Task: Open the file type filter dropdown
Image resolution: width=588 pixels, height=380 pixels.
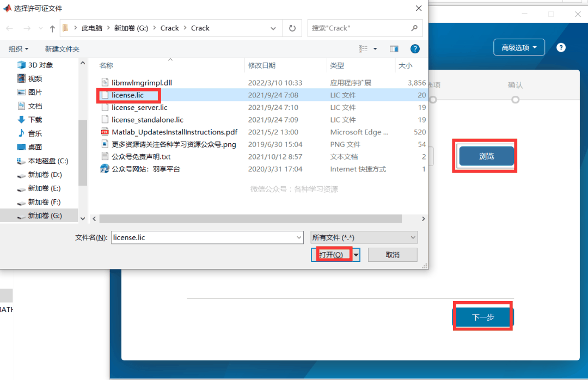Action: (x=363, y=237)
